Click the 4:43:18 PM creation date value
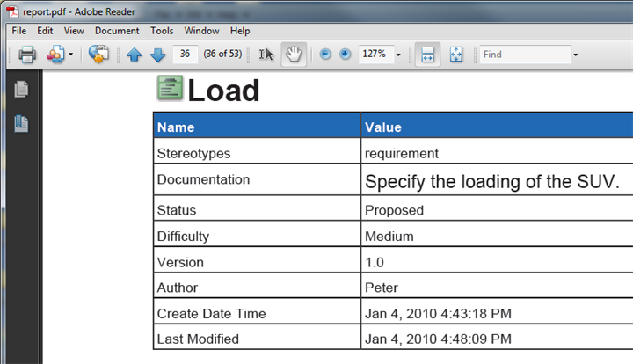 (x=438, y=314)
